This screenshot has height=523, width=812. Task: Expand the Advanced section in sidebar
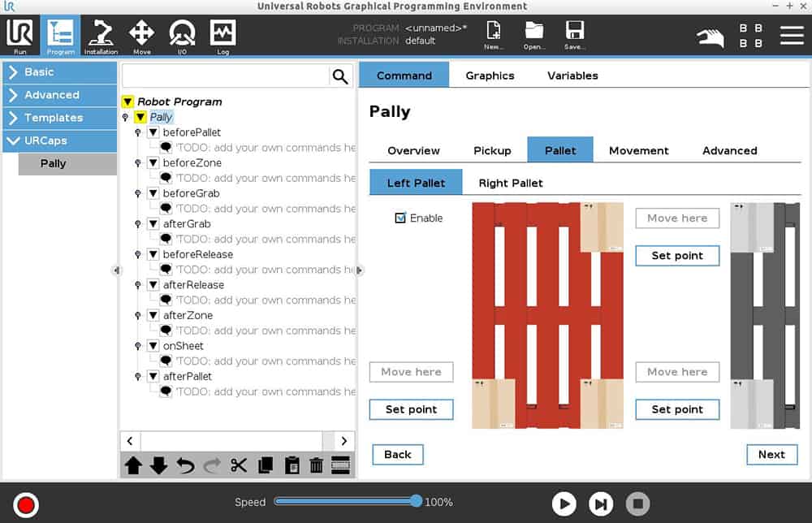60,95
